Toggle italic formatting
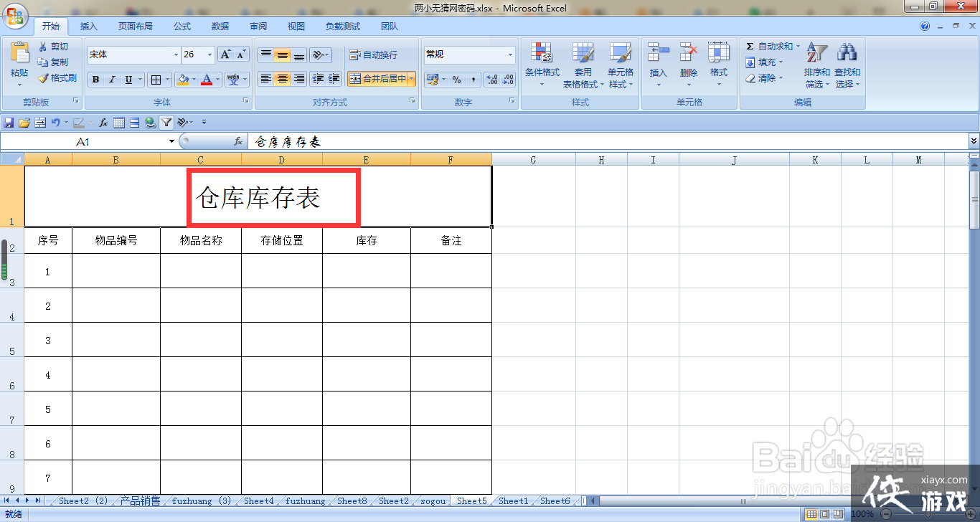The width and height of the screenshot is (980, 522). point(112,80)
